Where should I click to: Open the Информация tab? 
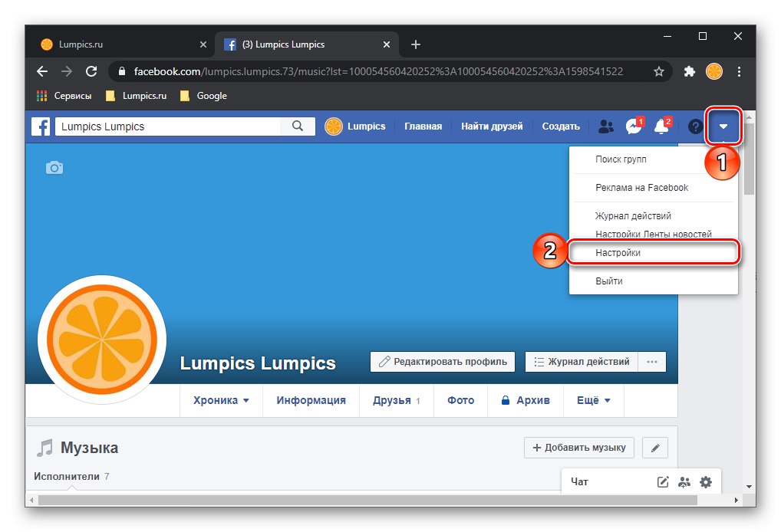(311, 401)
